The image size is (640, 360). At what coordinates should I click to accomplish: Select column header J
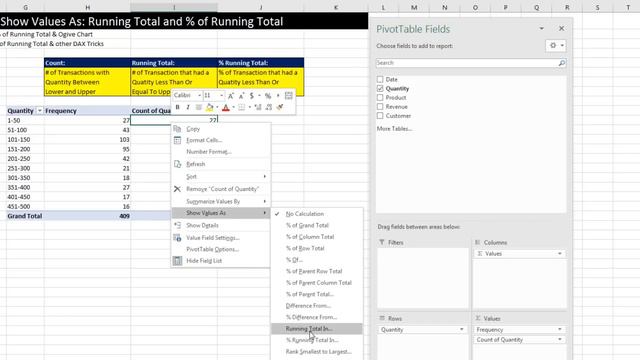tap(260, 7)
